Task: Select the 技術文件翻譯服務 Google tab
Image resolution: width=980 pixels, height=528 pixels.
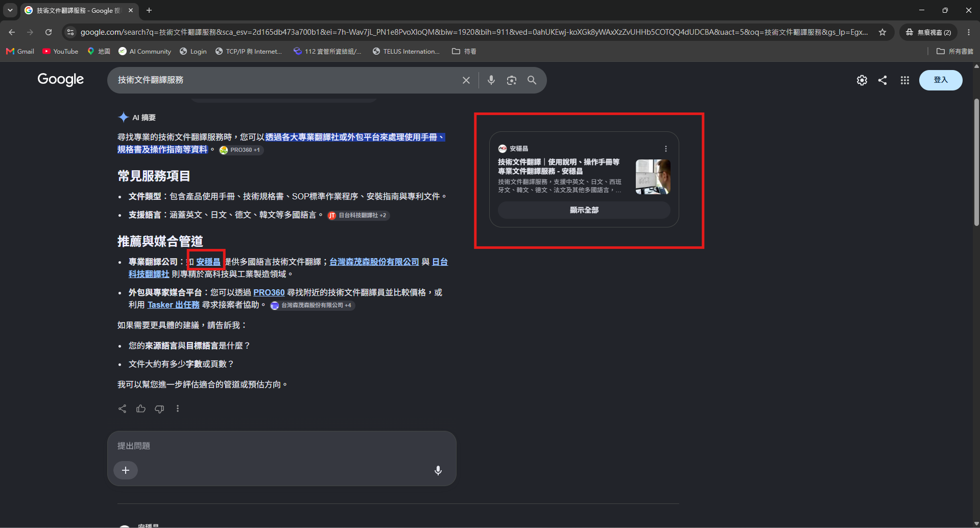Action: pos(79,10)
